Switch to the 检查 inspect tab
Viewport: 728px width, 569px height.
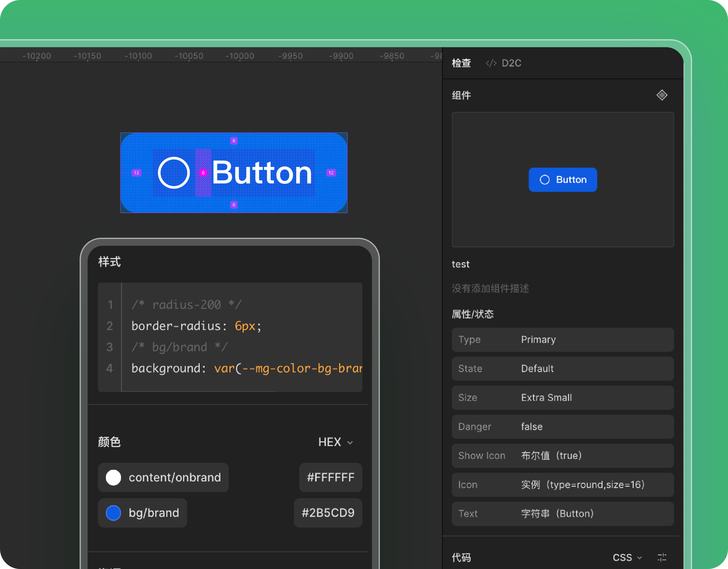point(461,63)
